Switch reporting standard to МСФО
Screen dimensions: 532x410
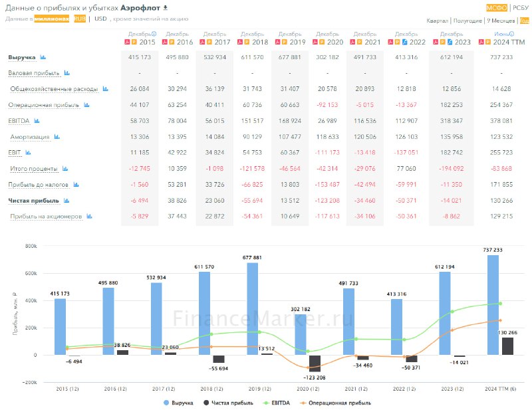pyautogui.click(x=496, y=8)
